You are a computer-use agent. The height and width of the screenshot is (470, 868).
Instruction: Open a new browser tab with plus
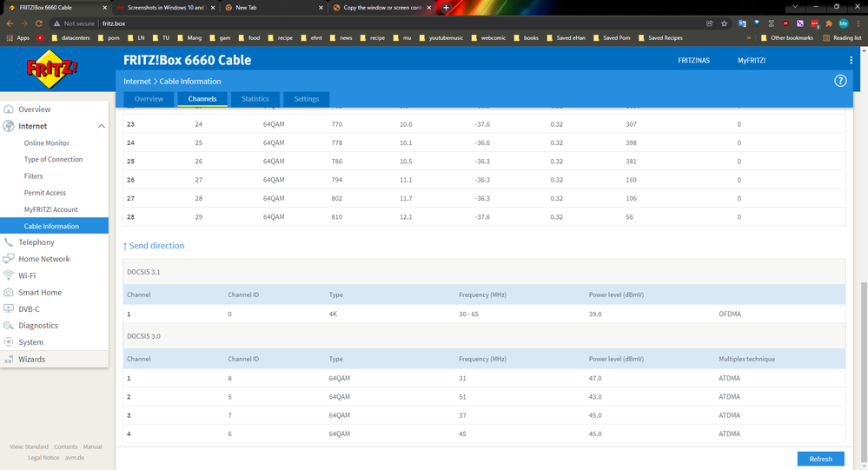point(447,7)
